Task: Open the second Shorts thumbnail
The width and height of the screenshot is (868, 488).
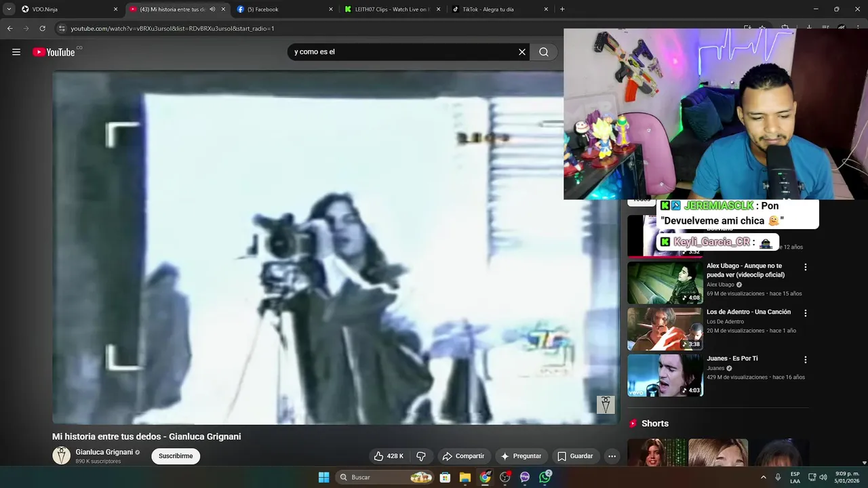Action: pyautogui.click(x=718, y=453)
